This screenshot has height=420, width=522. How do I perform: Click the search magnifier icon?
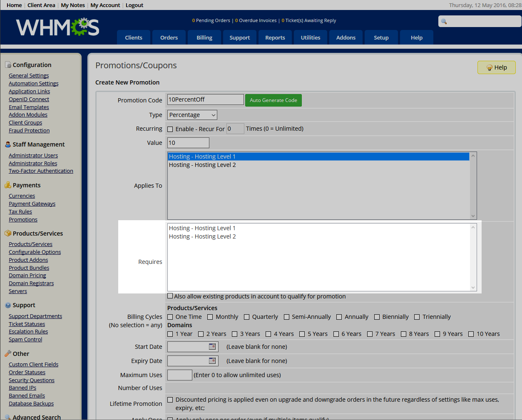(x=444, y=22)
